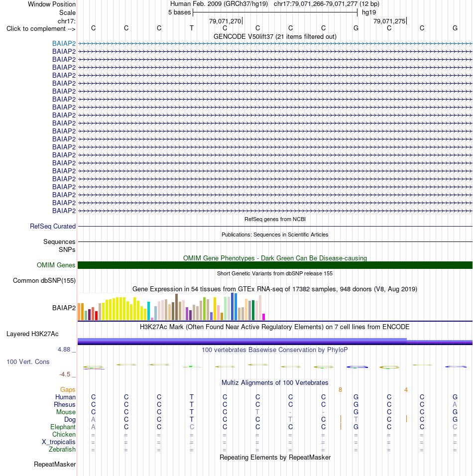
Task: Click the 'H3K27Ac Mark' ENCODE track title
Action: coord(275,327)
